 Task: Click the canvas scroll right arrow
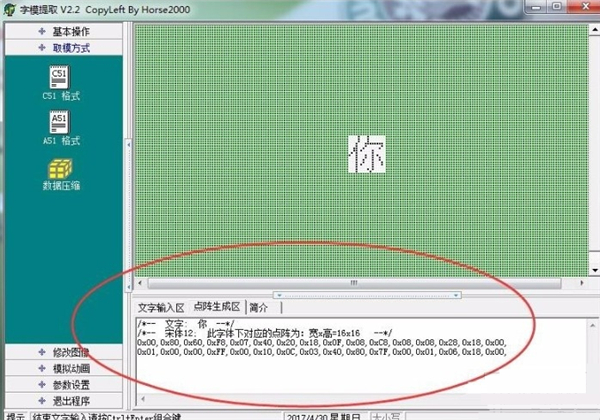(x=582, y=283)
